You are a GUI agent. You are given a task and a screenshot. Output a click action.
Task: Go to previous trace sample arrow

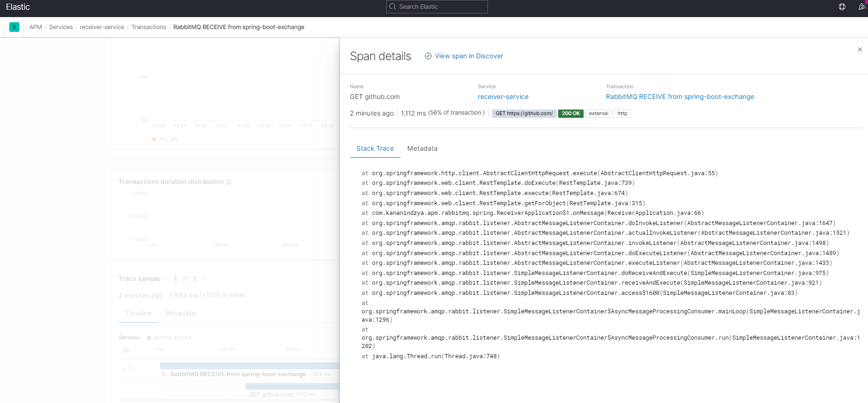pyautogui.click(x=166, y=279)
